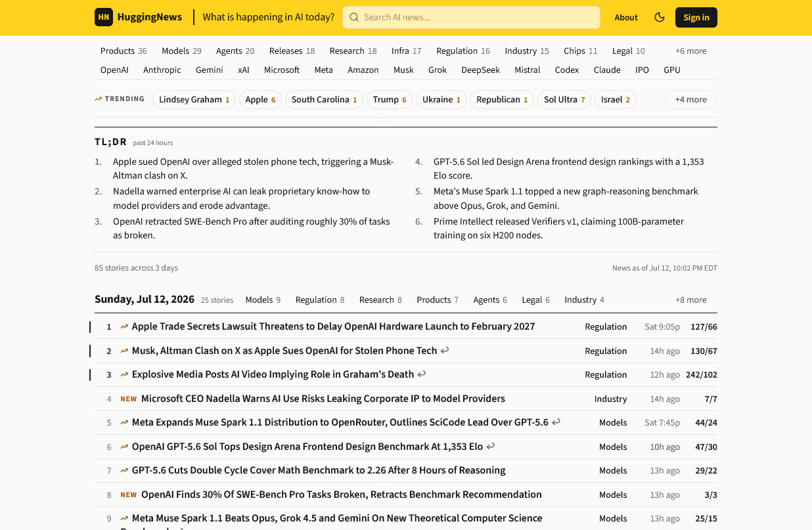Filter by Mistral tag

(528, 70)
